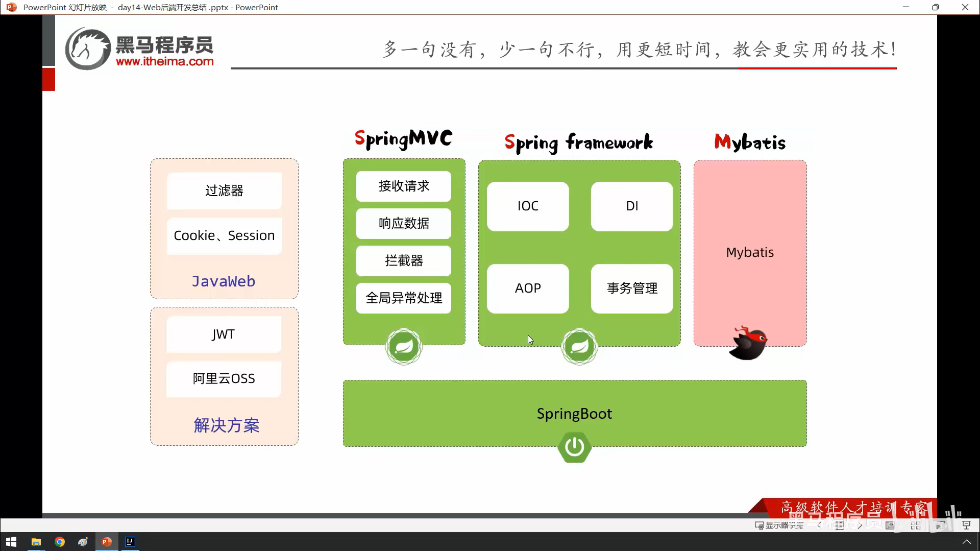Click the 解决方案 group label
The height and width of the screenshot is (551, 980).
(226, 425)
